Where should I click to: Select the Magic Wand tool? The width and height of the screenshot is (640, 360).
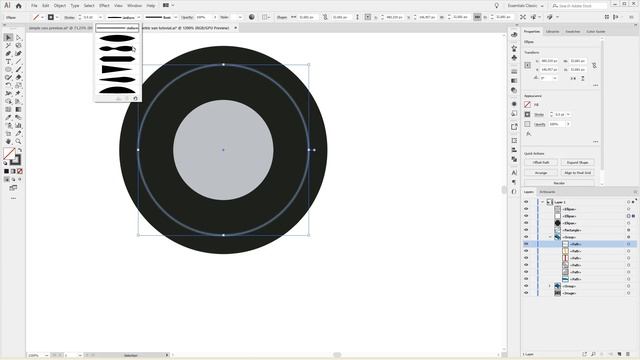coord(8,46)
